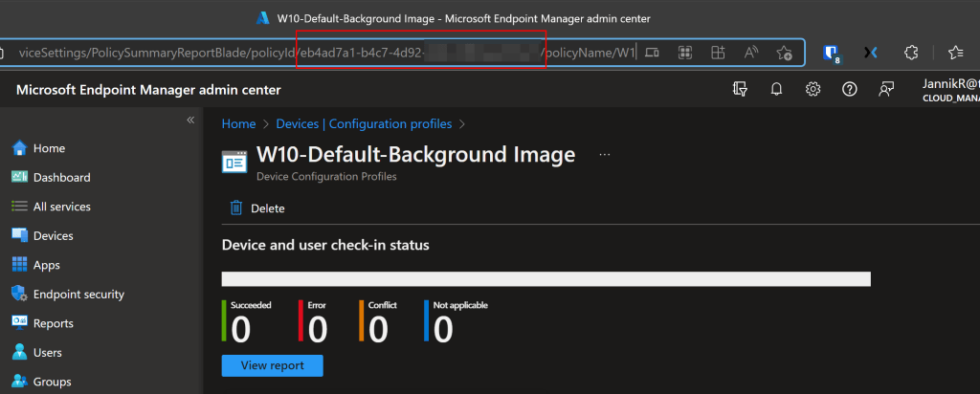Open the browser Favorites list icon
The width and height of the screenshot is (980, 394).
coord(954,53)
